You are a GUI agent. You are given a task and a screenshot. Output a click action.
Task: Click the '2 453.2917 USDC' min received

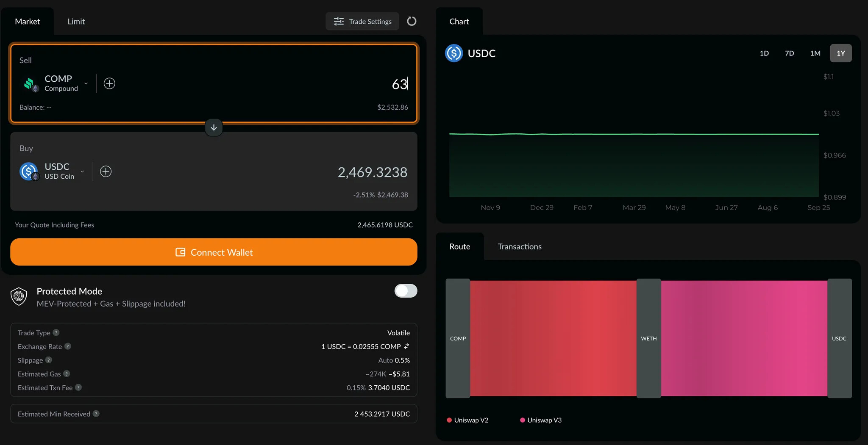pos(382,414)
